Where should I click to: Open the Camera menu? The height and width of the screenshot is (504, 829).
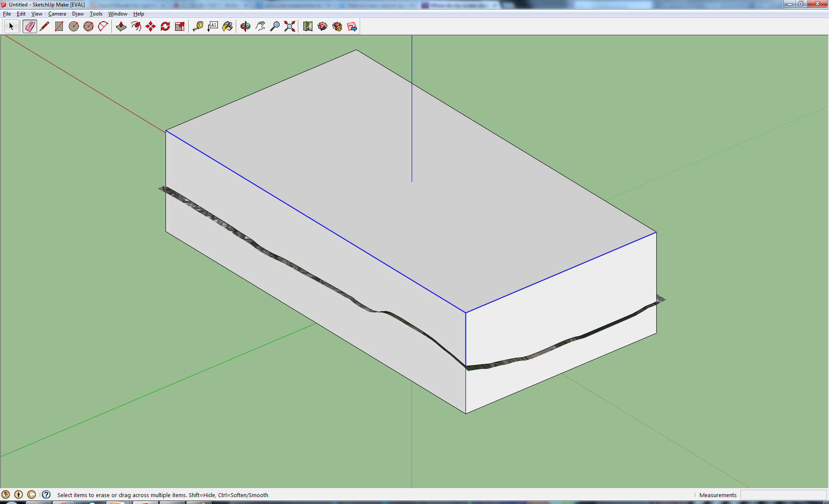(x=57, y=14)
